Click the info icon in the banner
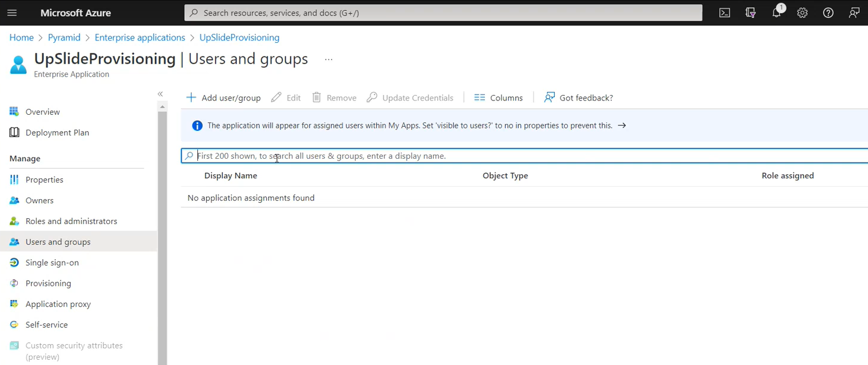The height and width of the screenshot is (365, 868). (197, 125)
